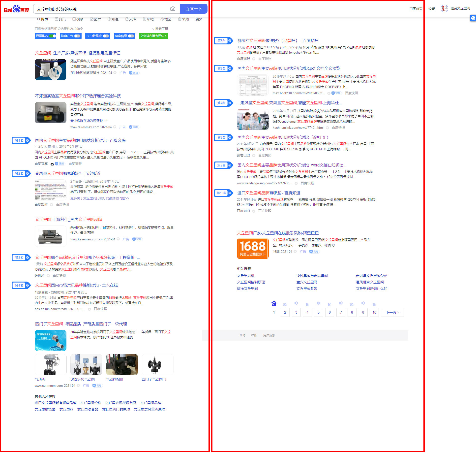Expand the 更多 menu
The height and width of the screenshot is (453, 476).
(199, 19)
